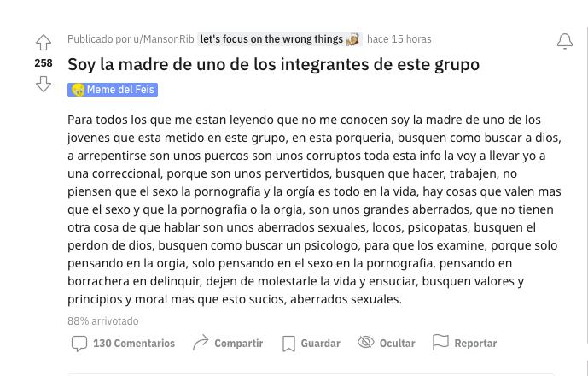Open the 130 Comentarios link

coord(134,344)
